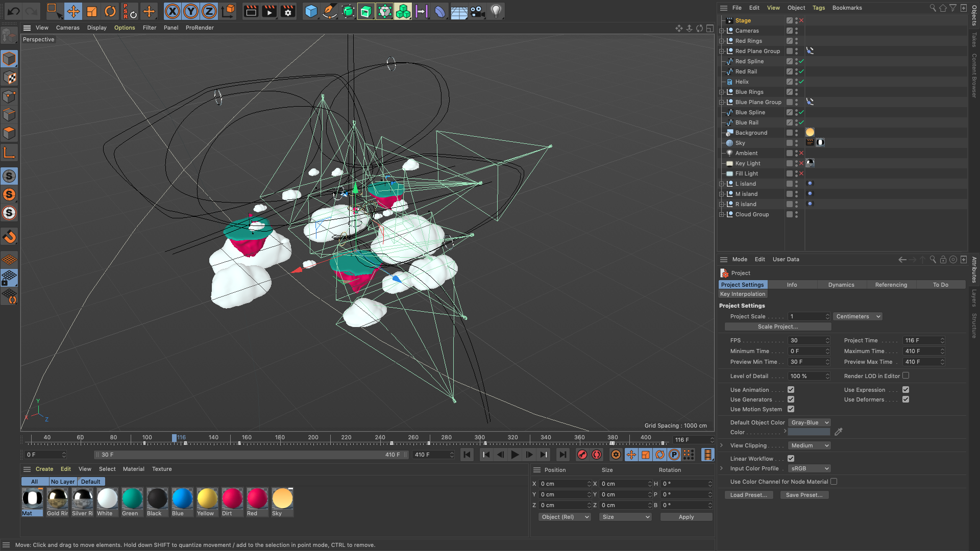Viewport: 980px width, 551px height.
Task: Open the Centimeters unit dropdown
Action: coord(857,316)
